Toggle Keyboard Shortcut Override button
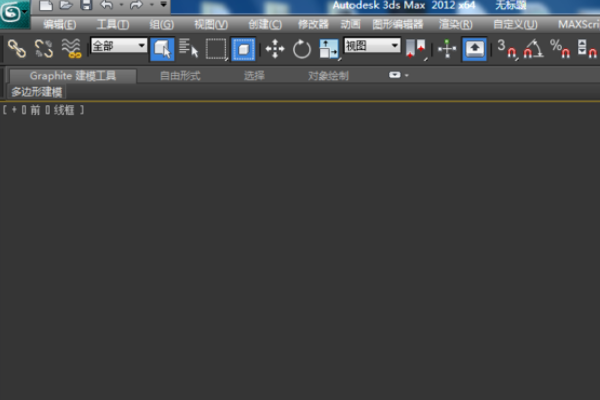The width and height of the screenshot is (600, 400). click(x=474, y=49)
